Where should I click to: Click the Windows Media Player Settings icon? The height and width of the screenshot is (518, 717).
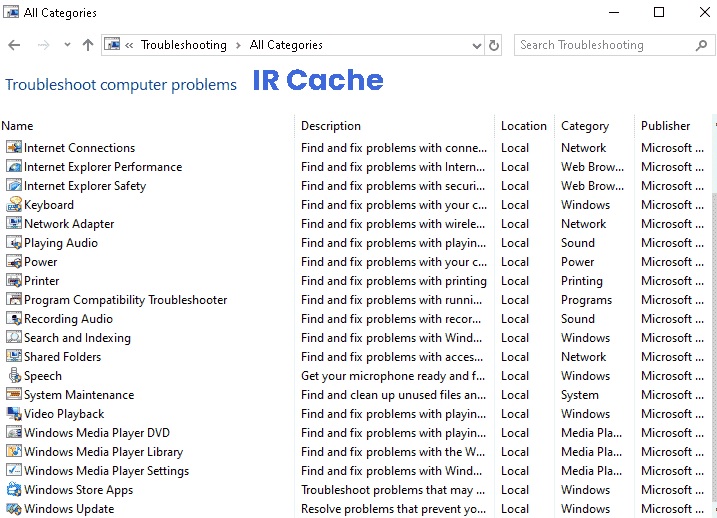(x=14, y=470)
